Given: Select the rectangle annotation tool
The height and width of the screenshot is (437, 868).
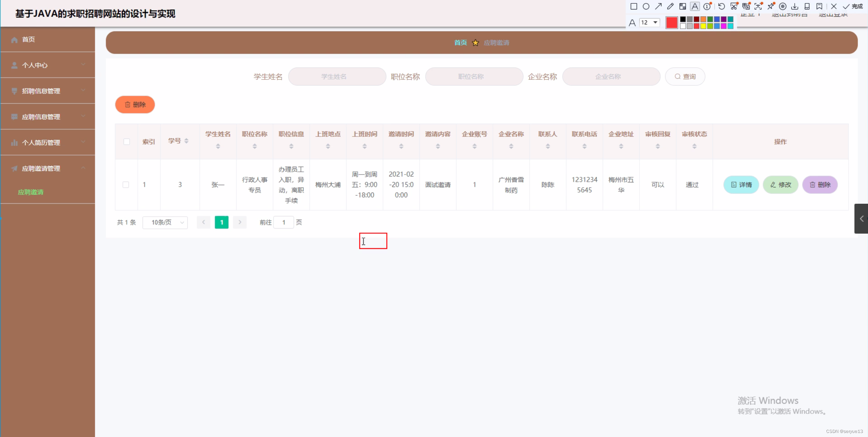Looking at the screenshot, I should pos(634,6).
